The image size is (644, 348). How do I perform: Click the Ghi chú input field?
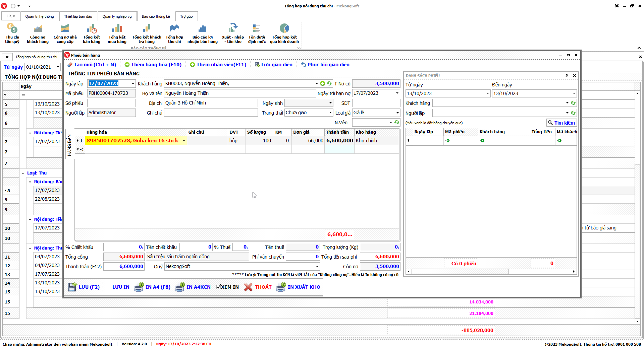pos(211,113)
